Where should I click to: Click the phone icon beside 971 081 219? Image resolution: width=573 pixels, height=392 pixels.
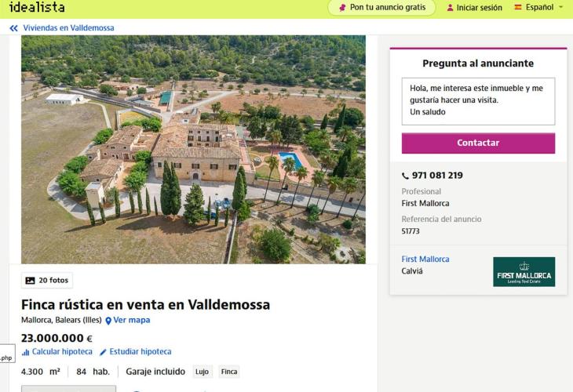point(405,176)
